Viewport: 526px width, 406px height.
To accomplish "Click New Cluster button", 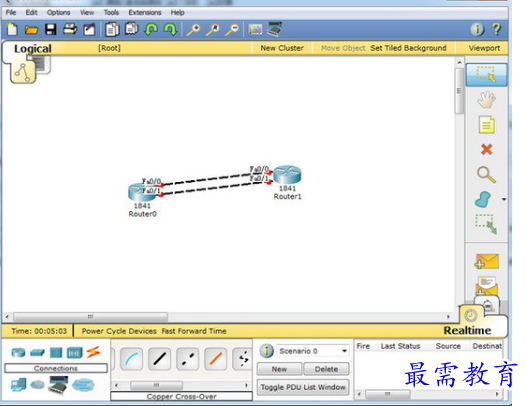I will [x=282, y=48].
